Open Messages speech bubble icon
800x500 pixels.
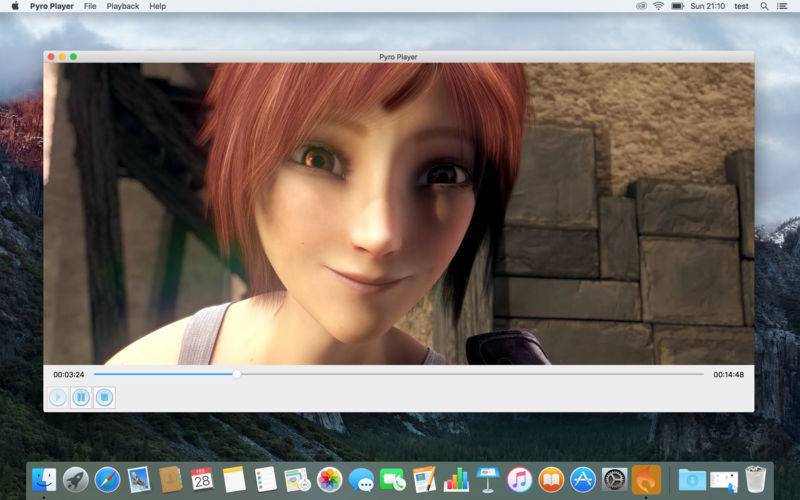[x=361, y=480]
